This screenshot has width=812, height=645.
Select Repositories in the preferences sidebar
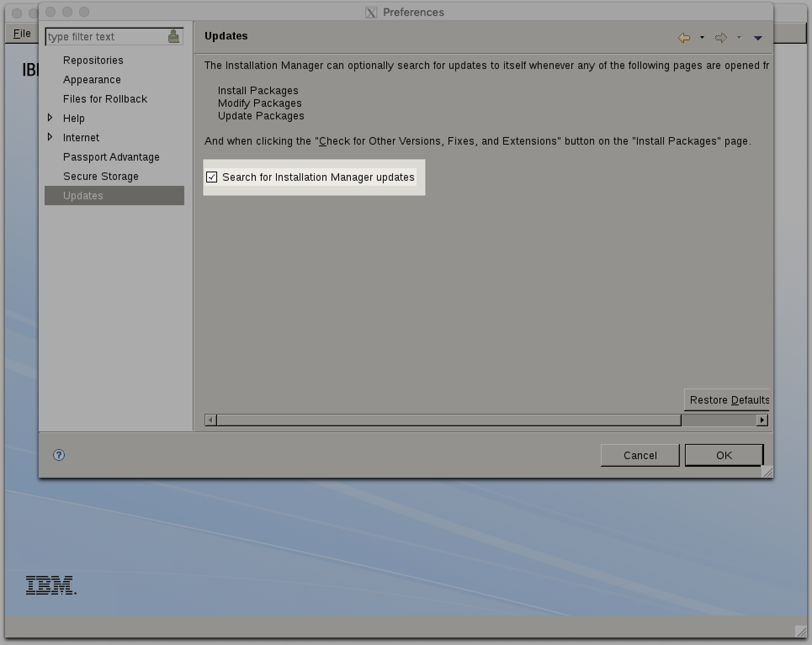click(x=93, y=60)
